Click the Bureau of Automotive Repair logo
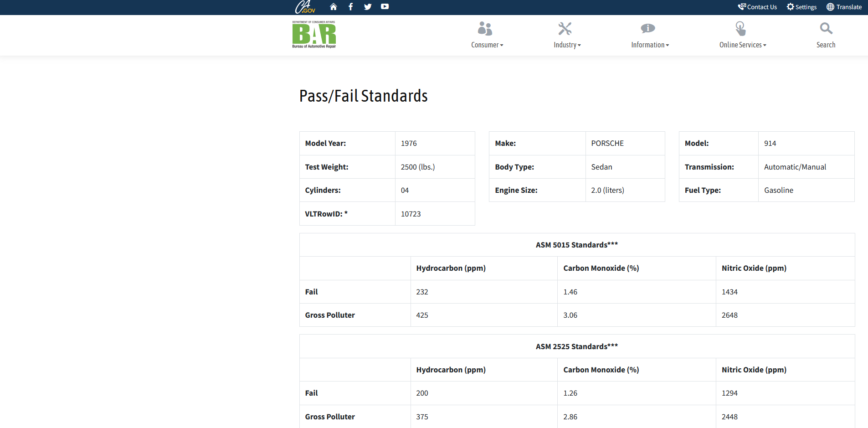 click(314, 35)
